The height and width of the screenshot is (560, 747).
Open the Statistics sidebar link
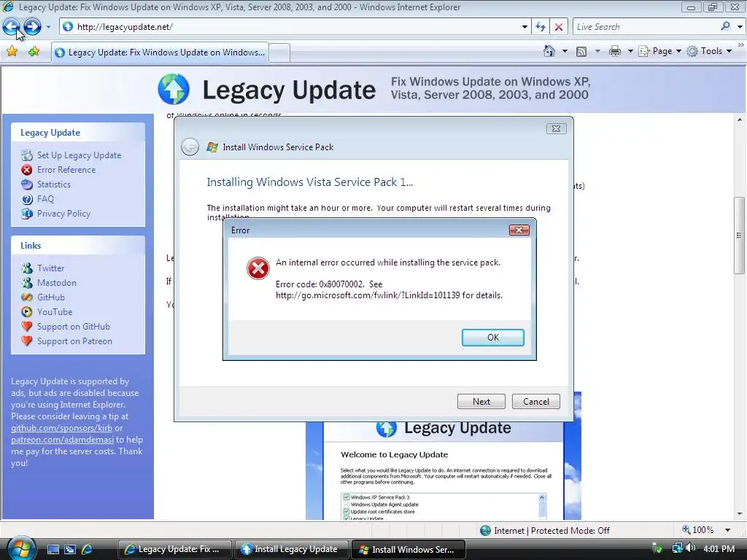(54, 184)
